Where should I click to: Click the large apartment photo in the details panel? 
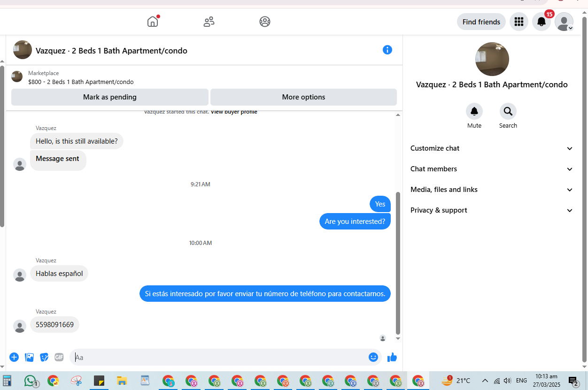click(492, 59)
